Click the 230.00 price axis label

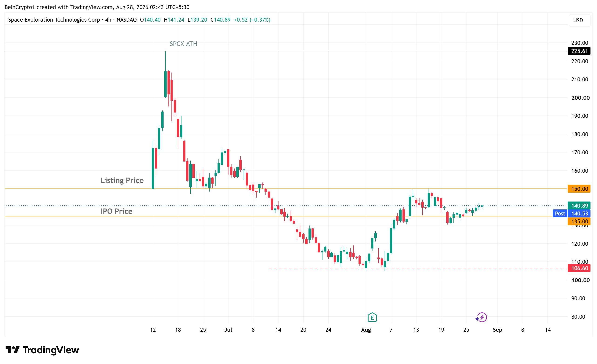[580, 43]
